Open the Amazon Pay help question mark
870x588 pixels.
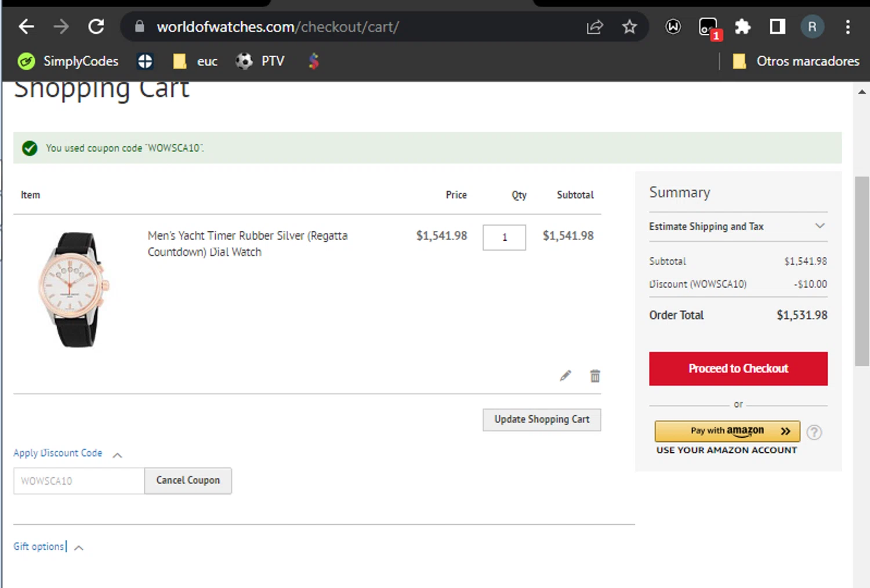(x=814, y=432)
